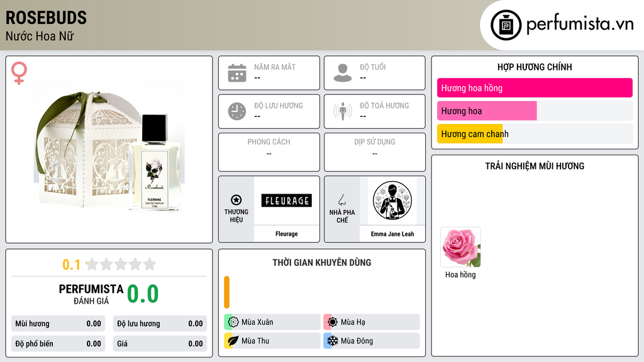Click the person icon beside Độ tuổi

pyautogui.click(x=343, y=73)
